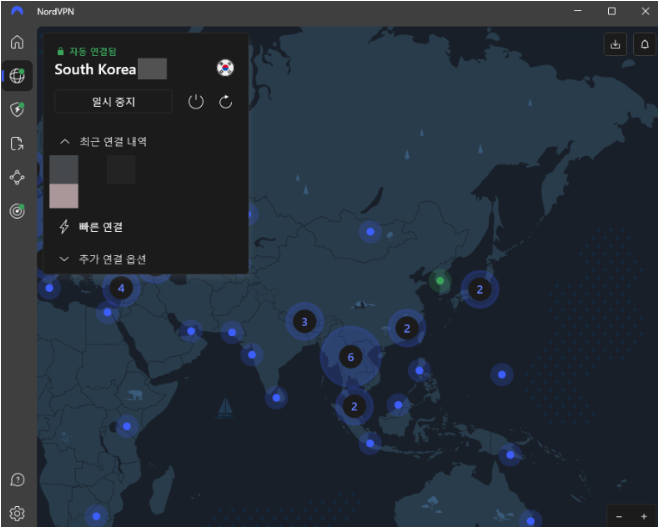The width and height of the screenshot is (659, 527).
Task: Open Threat Protection shield icon
Action: pyautogui.click(x=17, y=110)
